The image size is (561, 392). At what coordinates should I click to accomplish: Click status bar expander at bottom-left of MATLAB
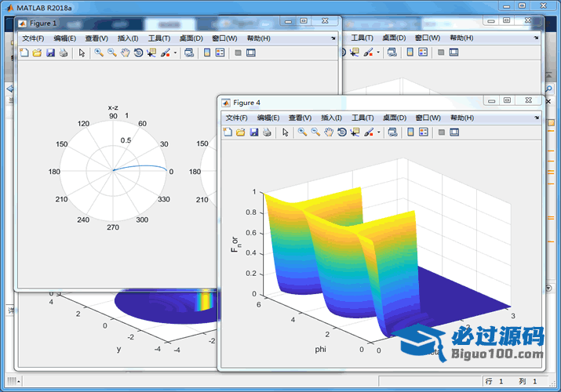13,381
